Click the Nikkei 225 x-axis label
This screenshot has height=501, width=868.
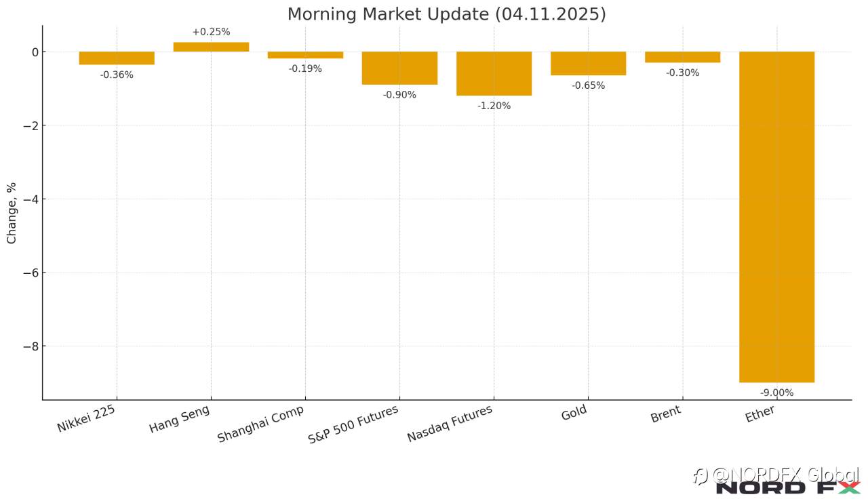point(86,418)
